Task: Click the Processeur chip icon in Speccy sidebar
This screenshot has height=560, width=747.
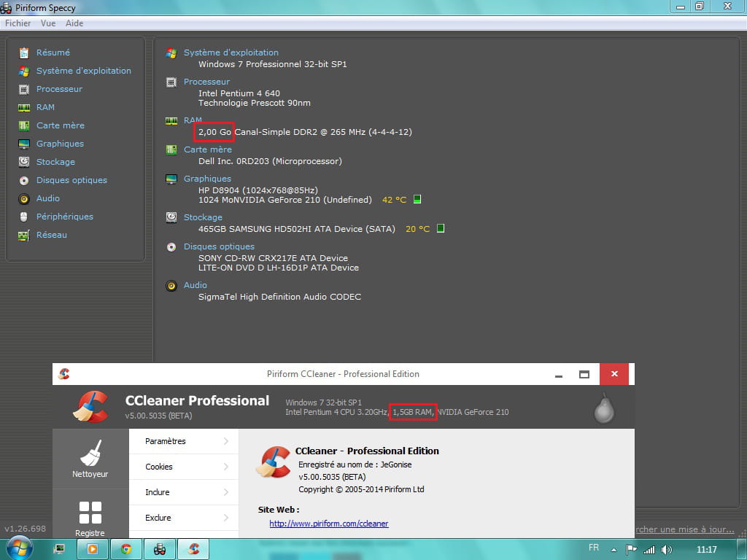Action: pyautogui.click(x=24, y=89)
